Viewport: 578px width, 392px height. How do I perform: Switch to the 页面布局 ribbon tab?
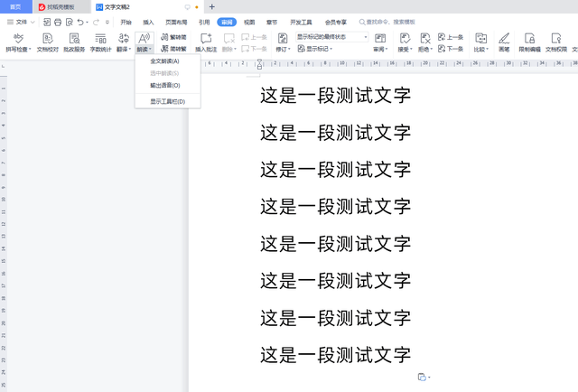[x=176, y=22]
